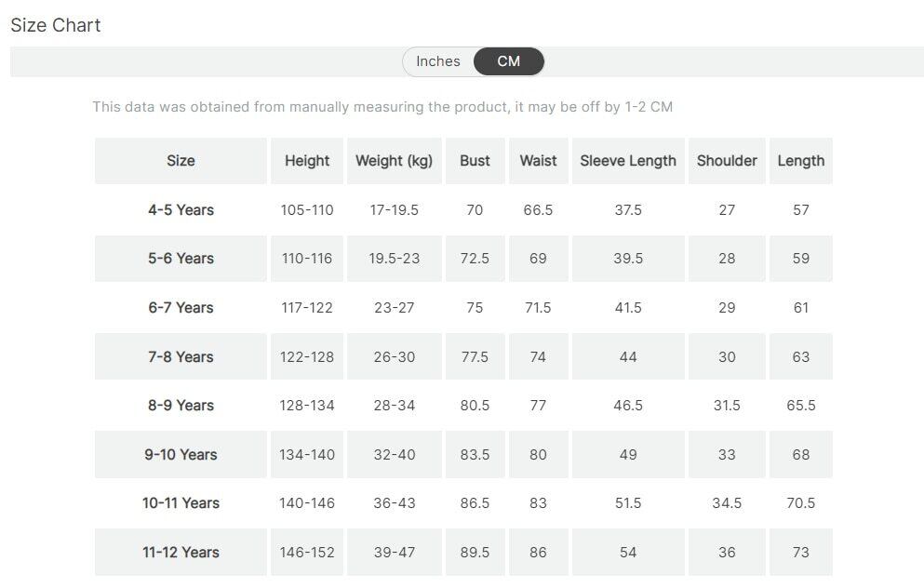
Task: Select the 11-12 Years size row label
Action: coord(181,553)
